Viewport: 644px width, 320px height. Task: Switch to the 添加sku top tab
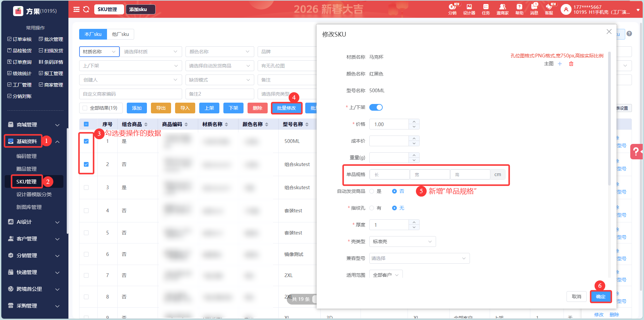140,9
